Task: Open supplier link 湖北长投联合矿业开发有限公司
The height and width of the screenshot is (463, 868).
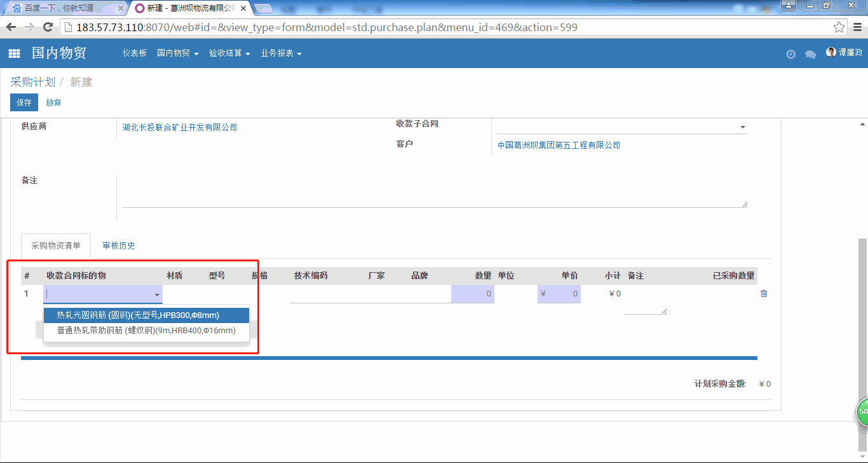Action: tap(180, 127)
